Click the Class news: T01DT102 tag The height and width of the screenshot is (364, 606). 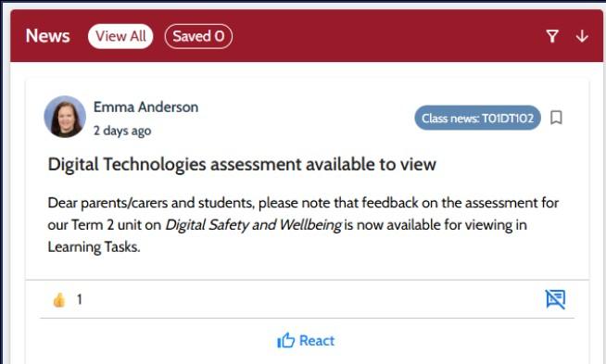click(478, 118)
